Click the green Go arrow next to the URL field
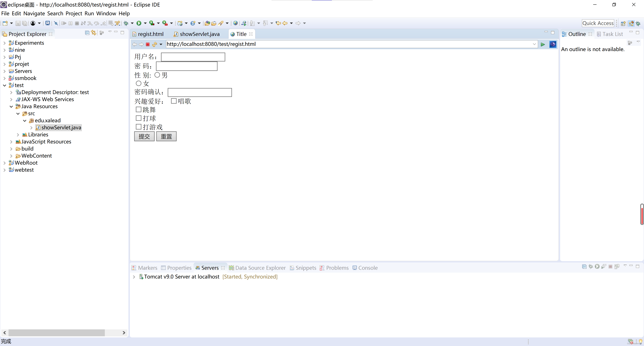This screenshot has width=644, height=346. 543,44
